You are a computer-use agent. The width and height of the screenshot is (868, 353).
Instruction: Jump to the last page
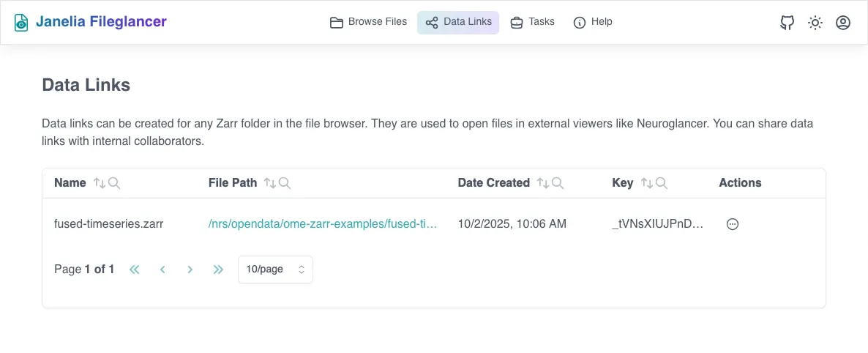(218, 270)
